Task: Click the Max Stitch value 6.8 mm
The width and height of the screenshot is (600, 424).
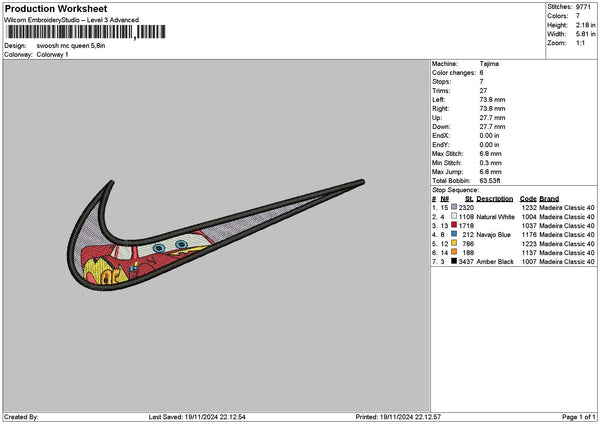Action: tap(491, 154)
